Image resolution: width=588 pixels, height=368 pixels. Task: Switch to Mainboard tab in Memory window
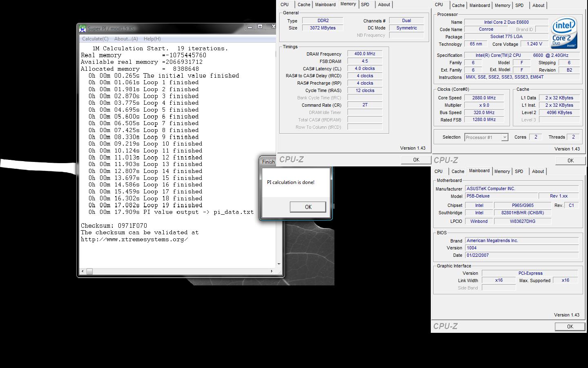325,4
